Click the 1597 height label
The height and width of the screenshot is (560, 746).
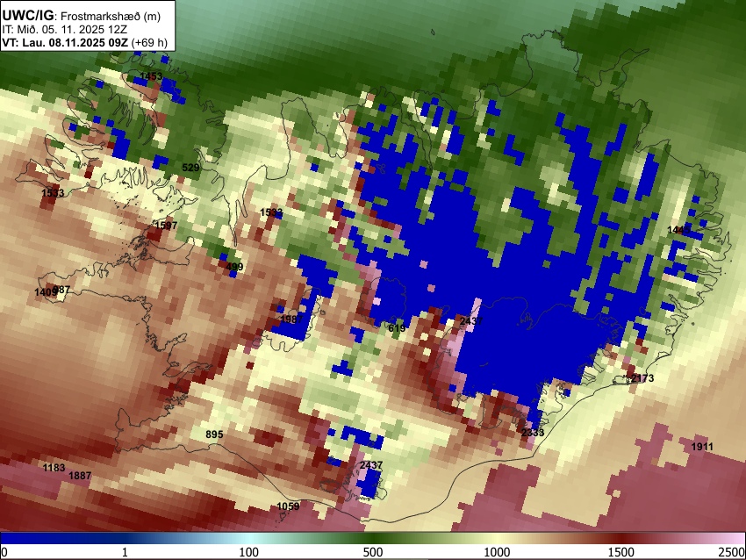(x=166, y=225)
